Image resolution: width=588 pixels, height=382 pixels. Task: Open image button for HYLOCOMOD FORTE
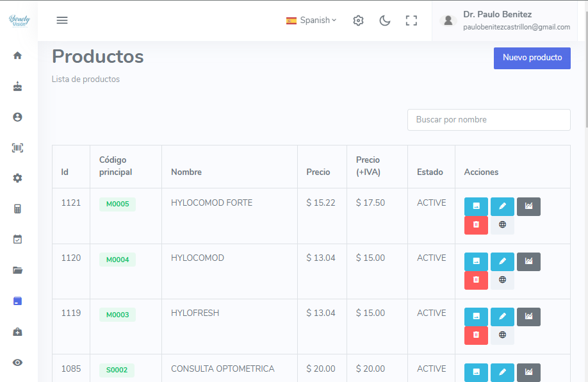476,206
